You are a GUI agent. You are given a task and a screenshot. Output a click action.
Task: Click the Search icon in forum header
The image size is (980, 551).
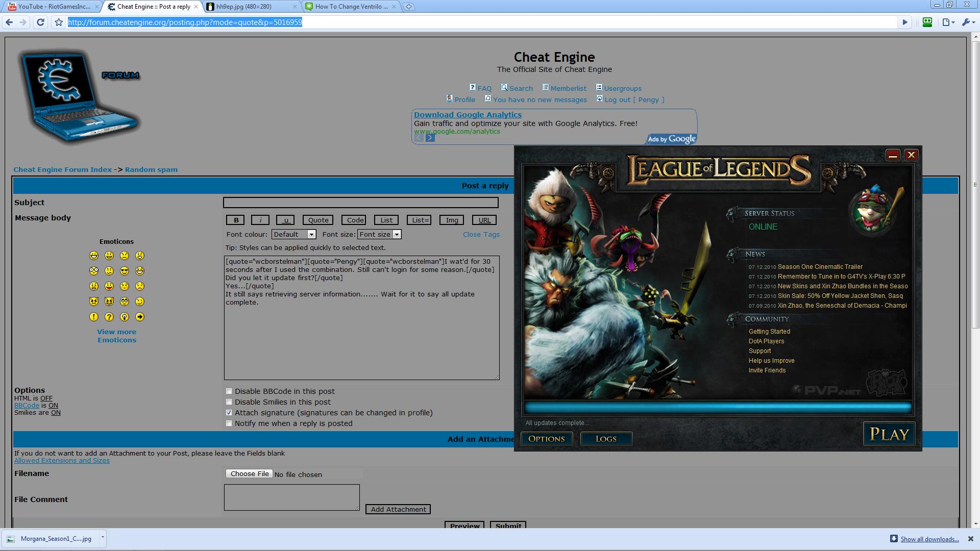[504, 88]
